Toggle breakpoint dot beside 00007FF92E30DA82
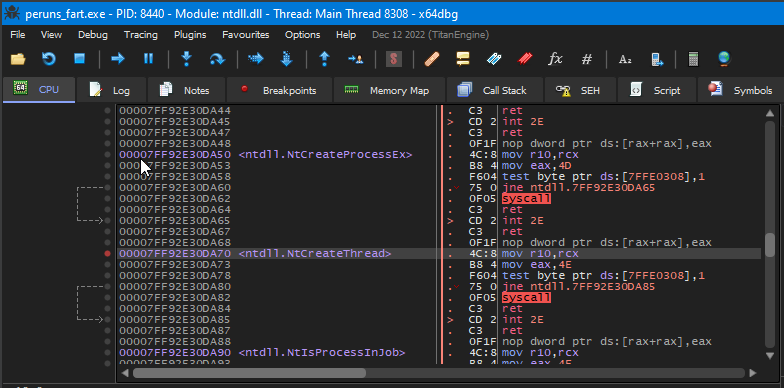Image resolution: width=784 pixels, height=388 pixels. (108, 298)
